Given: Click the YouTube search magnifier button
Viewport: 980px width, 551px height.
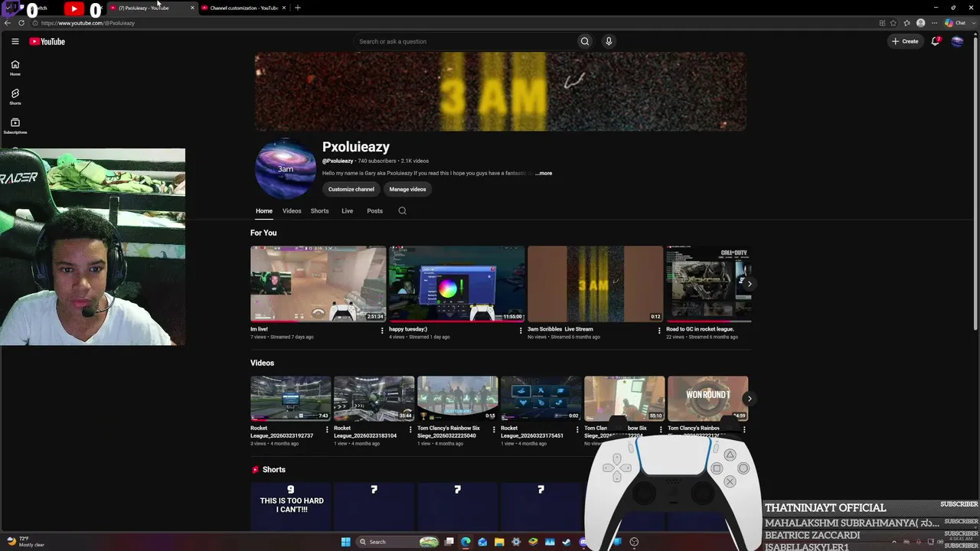Looking at the screenshot, I should (x=585, y=41).
